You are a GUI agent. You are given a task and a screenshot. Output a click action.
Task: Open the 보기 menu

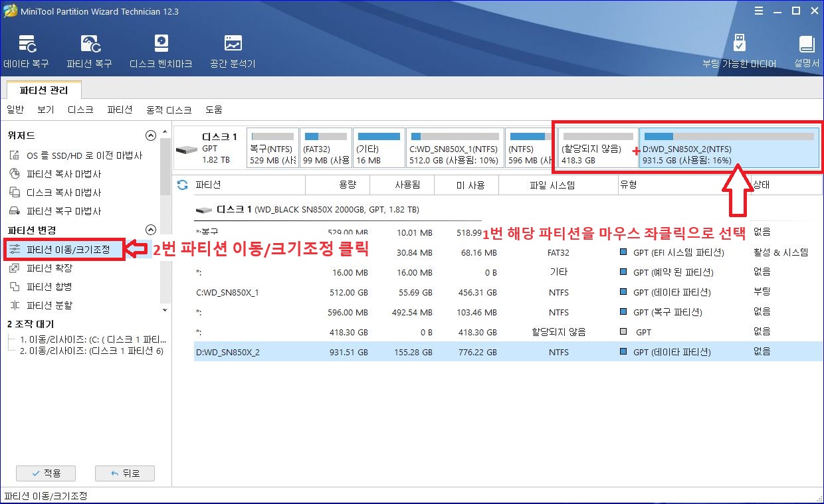(x=46, y=110)
